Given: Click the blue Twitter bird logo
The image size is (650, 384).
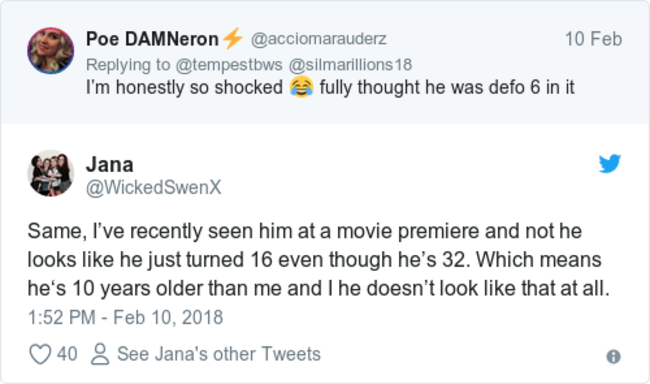Looking at the screenshot, I should [609, 163].
